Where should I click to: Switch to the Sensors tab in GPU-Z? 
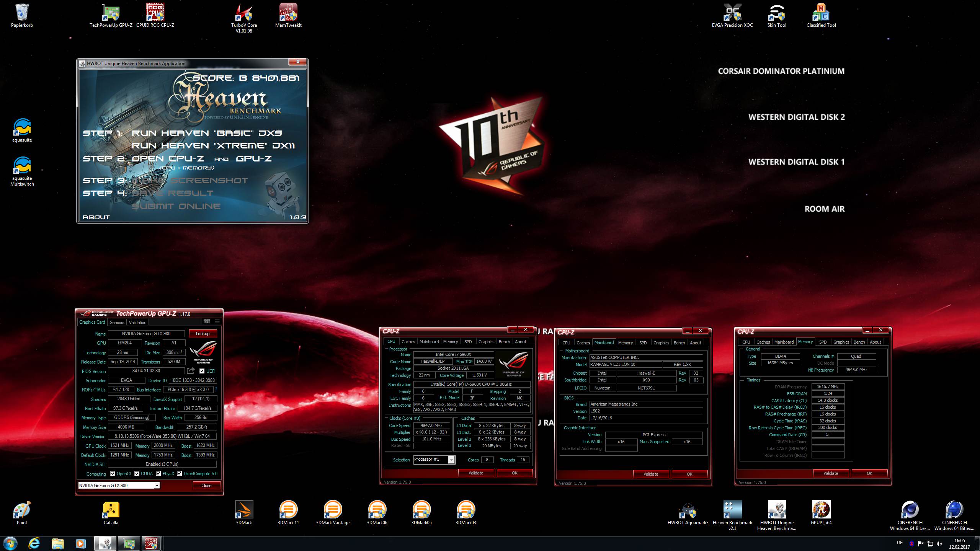point(117,323)
